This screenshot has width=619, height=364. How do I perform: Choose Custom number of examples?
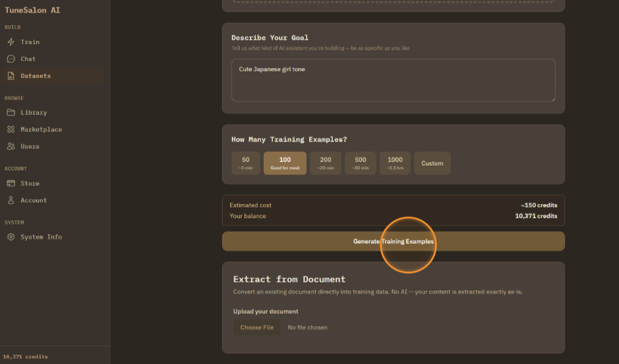coord(432,163)
